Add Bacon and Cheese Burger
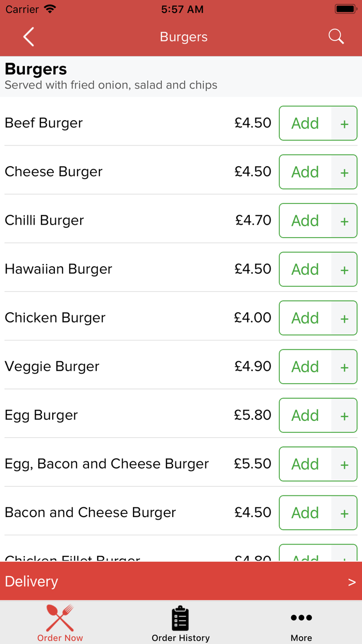Screen dimensions: 362x644 coord(305,513)
